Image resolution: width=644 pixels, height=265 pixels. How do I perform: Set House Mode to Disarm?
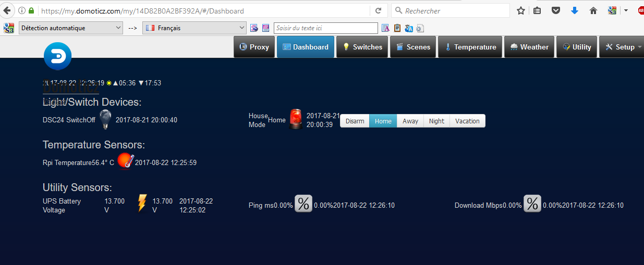[x=355, y=121]
